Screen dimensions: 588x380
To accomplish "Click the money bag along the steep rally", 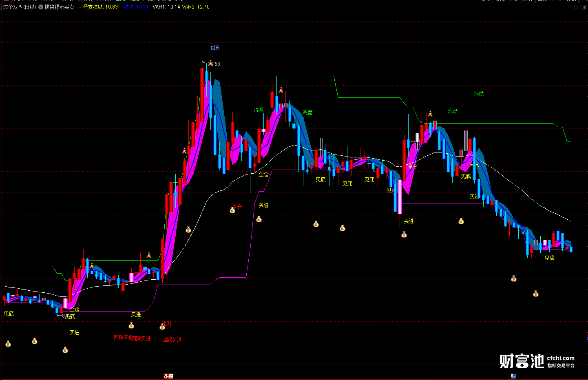I will tap(188, 230).
